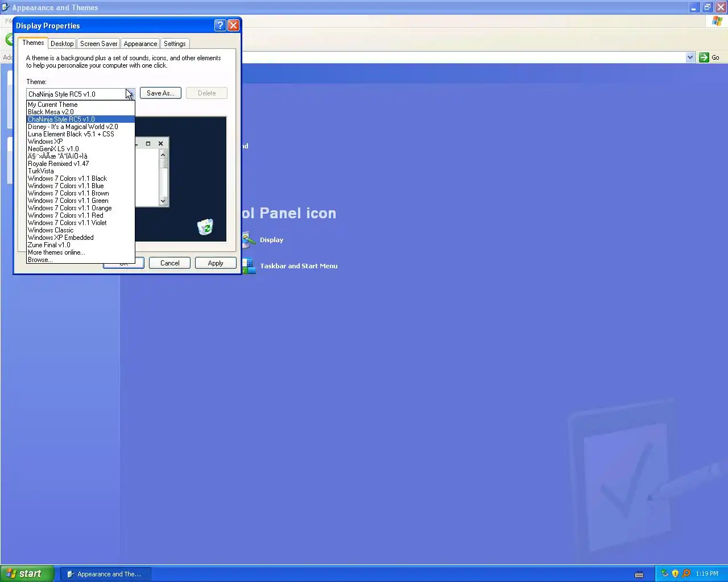This screenshot has width=728, height=582.
Task: Open the Taskbar and Start Menu link
Action: pos(299,266)
